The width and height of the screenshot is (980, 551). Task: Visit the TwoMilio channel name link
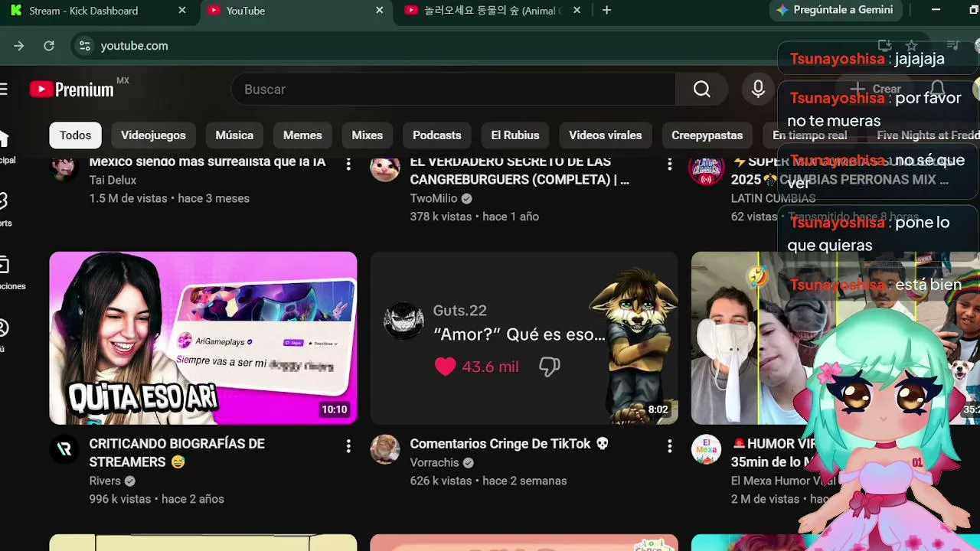[433, 198]
